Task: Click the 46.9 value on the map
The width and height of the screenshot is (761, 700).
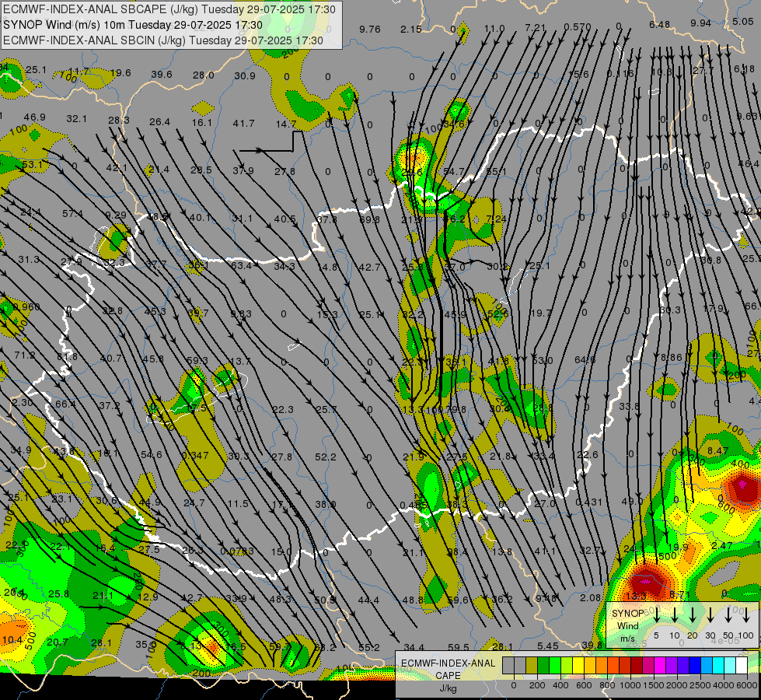Action: [x=34, y=117]
